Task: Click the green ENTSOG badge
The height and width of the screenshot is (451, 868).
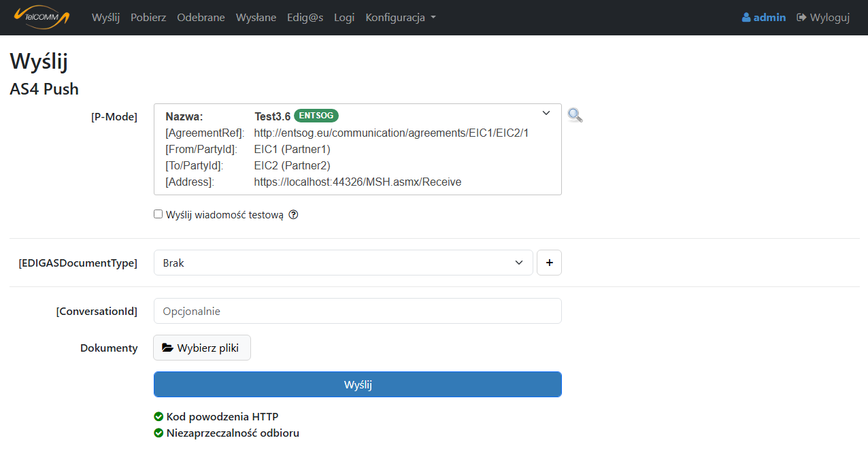Action: [316, 116]
